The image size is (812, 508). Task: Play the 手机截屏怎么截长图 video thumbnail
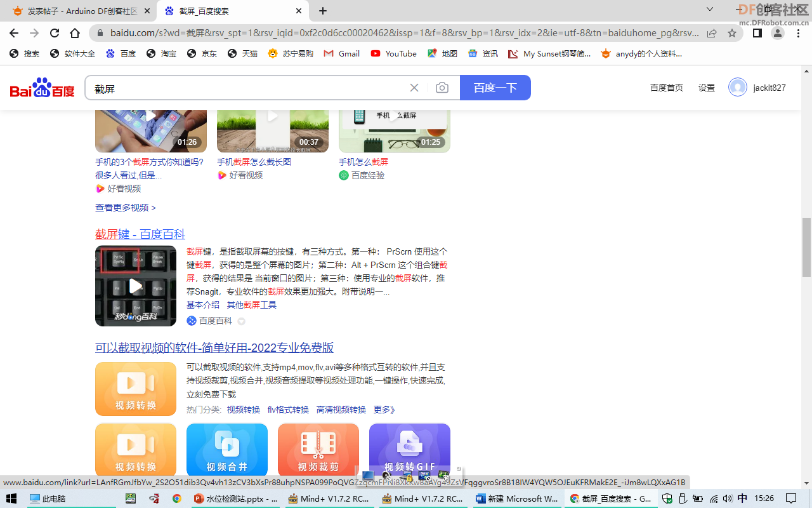pyautogui.click(x=273, y=131)
